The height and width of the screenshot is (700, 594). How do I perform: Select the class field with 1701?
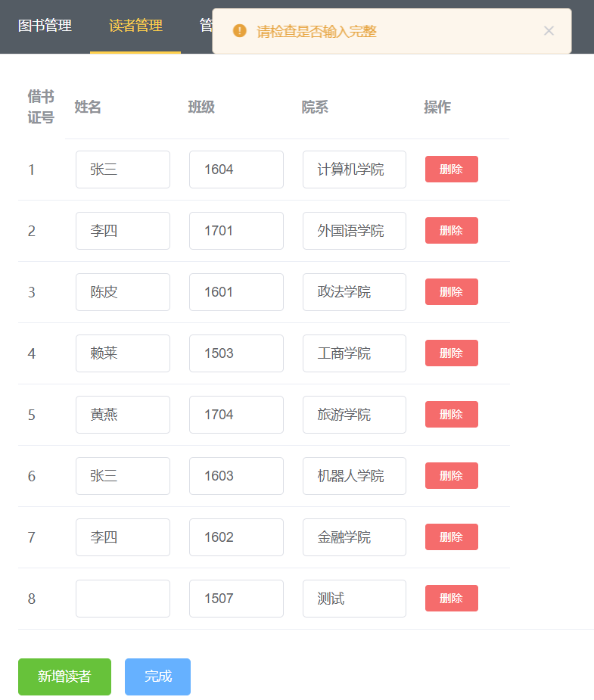pyautogui.click(x=236, y=231)
